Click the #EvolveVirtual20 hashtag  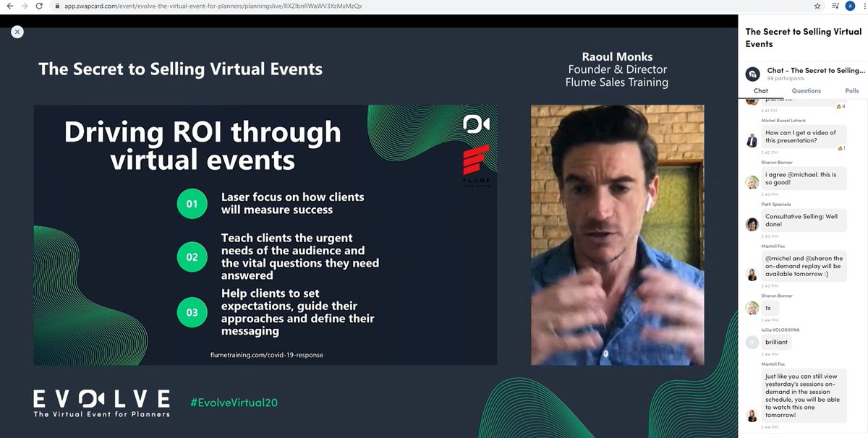tap(234, 403)
